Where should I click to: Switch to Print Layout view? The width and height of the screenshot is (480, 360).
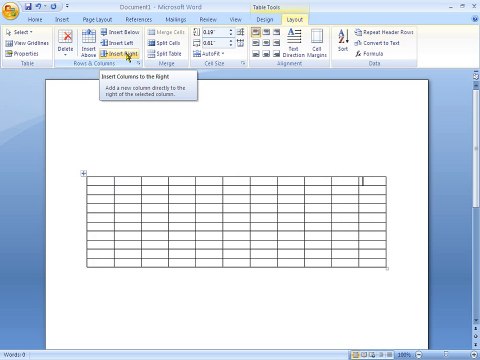click(355, 355)
